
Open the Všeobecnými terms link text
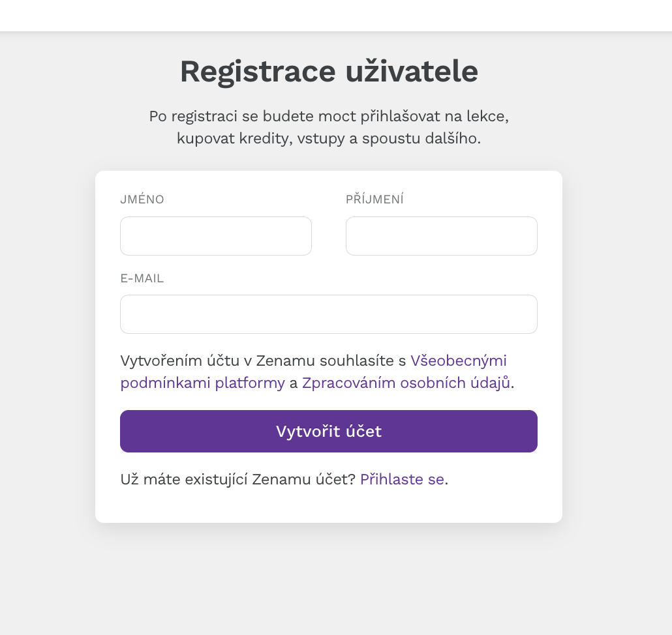459,361
